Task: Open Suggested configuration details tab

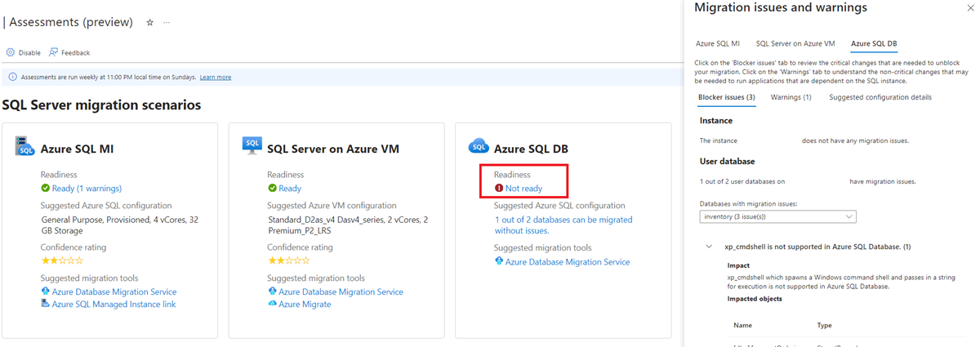Action: point(880,97)
